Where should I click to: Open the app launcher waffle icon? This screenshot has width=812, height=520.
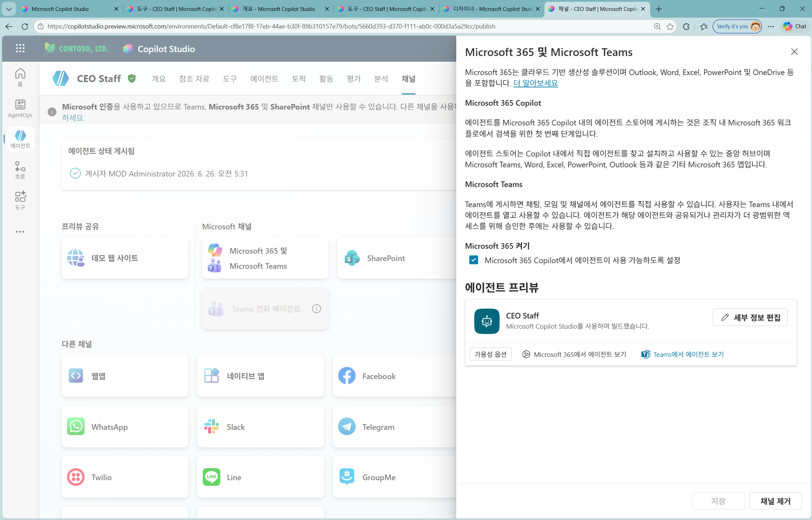coord(20,48)
